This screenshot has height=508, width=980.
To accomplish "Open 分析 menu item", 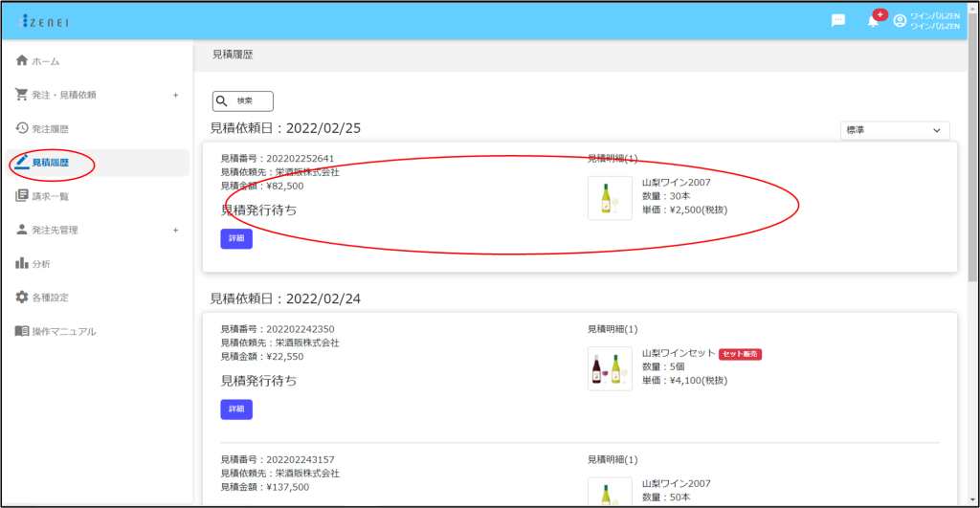I will (x=41, y=264).
